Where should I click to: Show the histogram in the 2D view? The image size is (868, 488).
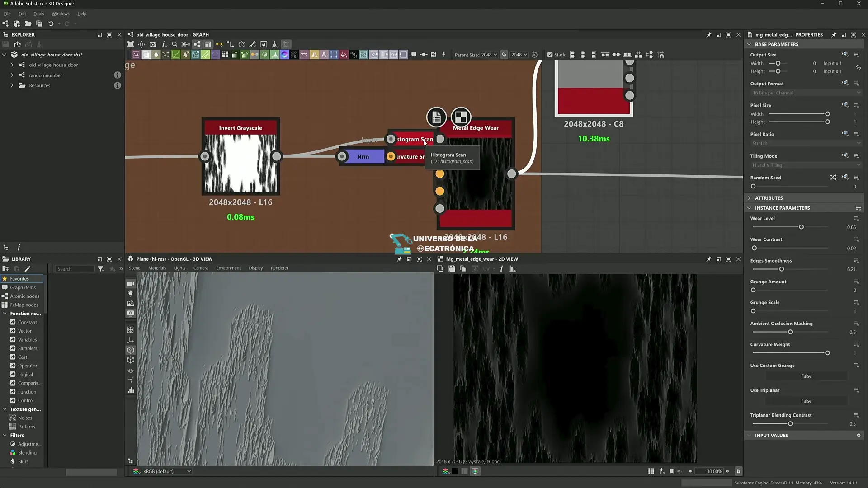coord(513,269)
